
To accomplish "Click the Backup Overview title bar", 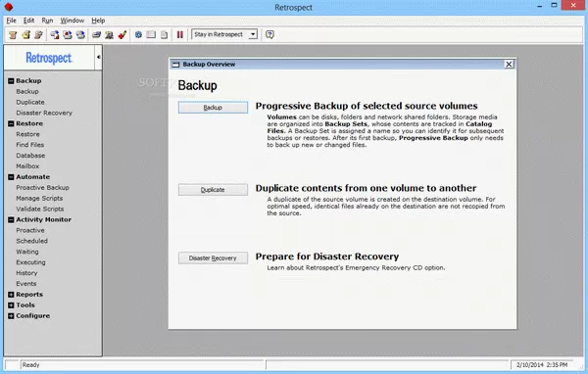I will coord(343,64).
